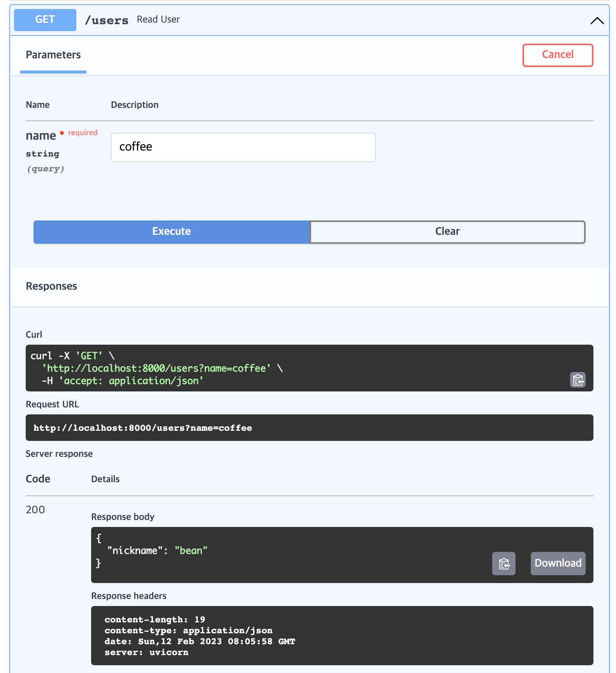Click the 200 response code

point(35,510)
